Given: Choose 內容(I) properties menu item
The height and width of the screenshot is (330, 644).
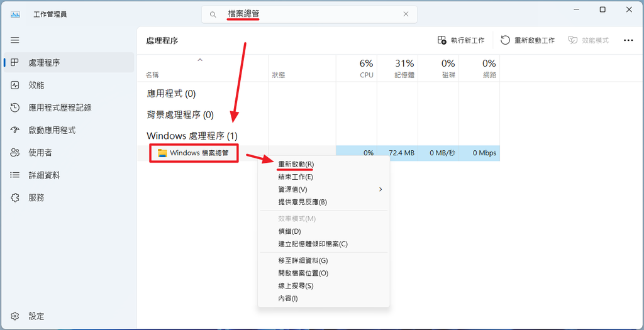Looking at the screenshot, I should pyautogui.click(x=324, y=299).
